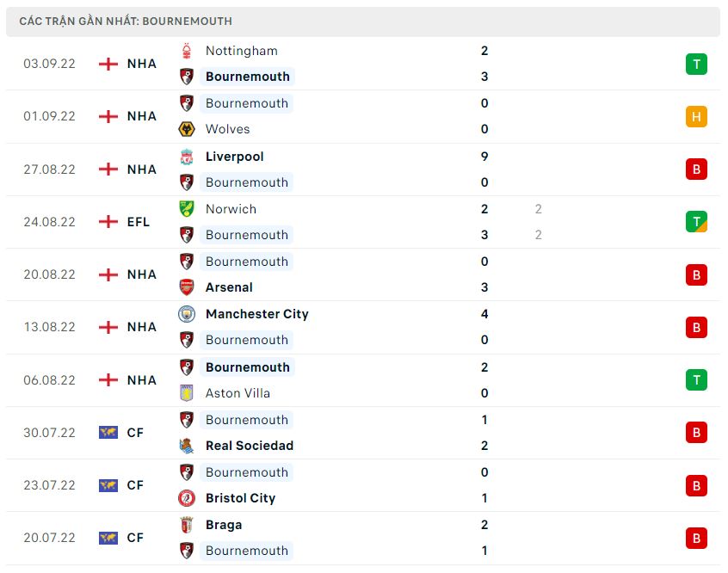Image resolution: width=728 pixels, height=573 pixels.
Task: Click the England flag on 20.08.22 row
Action: [108, 274]
